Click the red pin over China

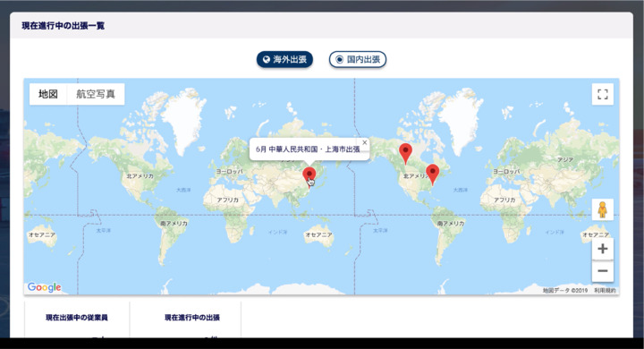[x=309, y=176]
